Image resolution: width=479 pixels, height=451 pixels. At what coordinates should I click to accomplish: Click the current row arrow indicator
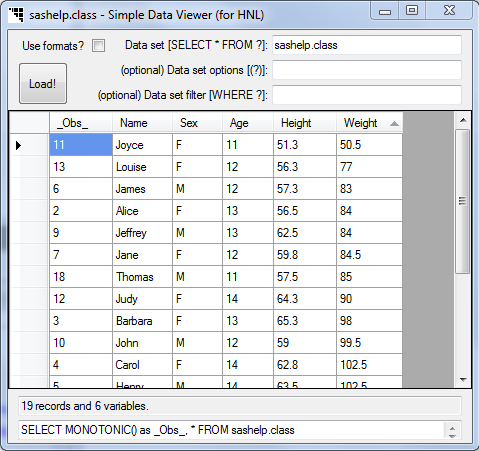pyautogui.click(x=18, y=145)
